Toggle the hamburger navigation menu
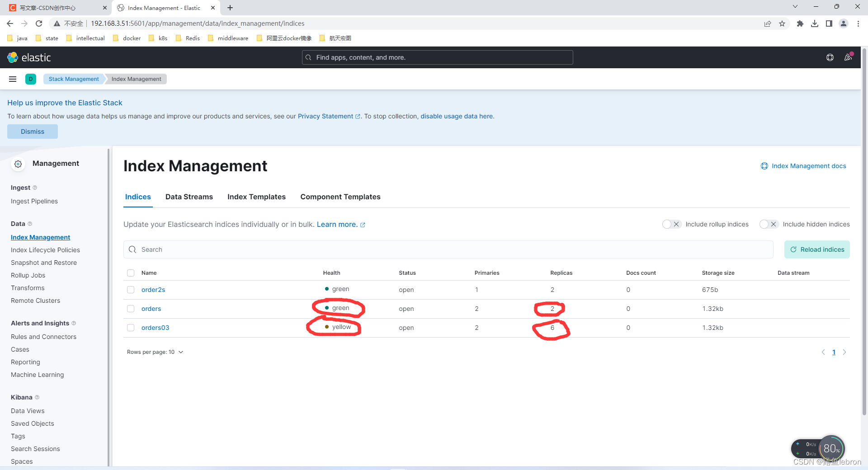 click(13, 79)
